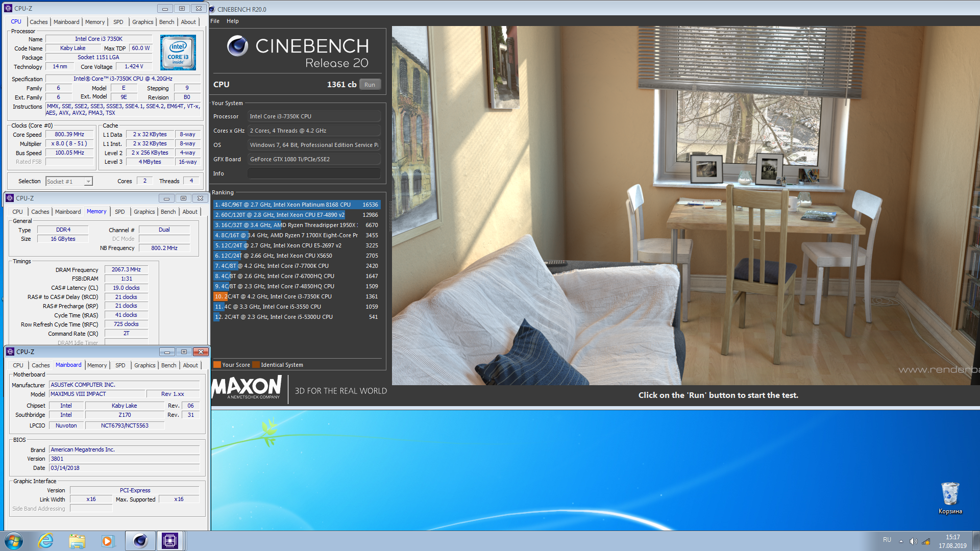
Task: Open SPD tab in Memory CPU-Z window
Action: pos(120,212)
